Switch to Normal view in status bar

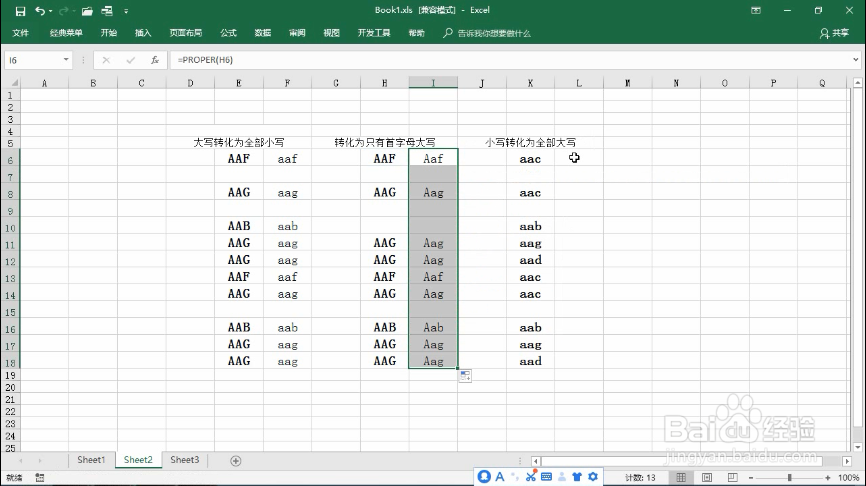682,478
